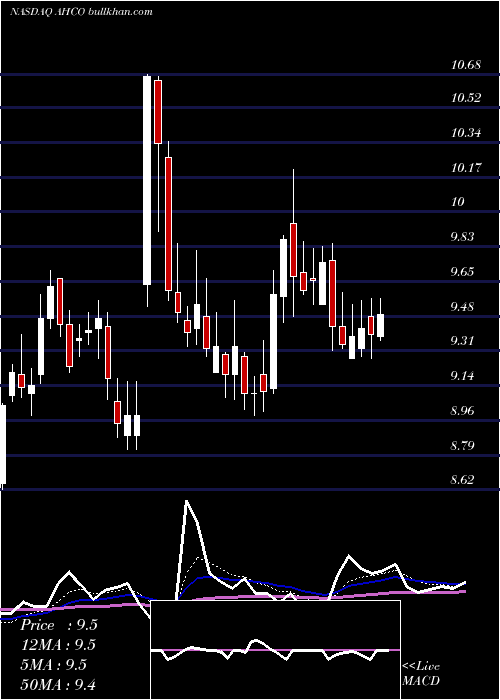Click the 9.31 price level label
500x700 pixels.
(x=462, y=341)
